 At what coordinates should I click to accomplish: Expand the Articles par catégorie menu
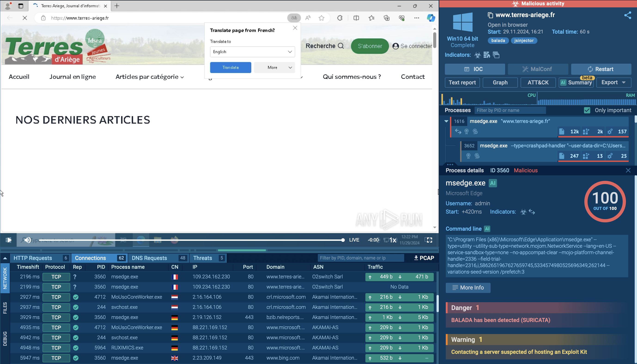[x=150, y=77]
